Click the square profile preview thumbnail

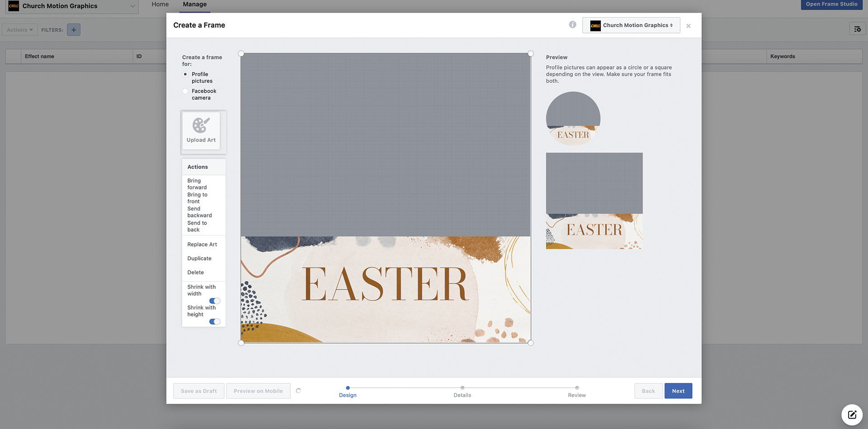(x=594, y=201)
